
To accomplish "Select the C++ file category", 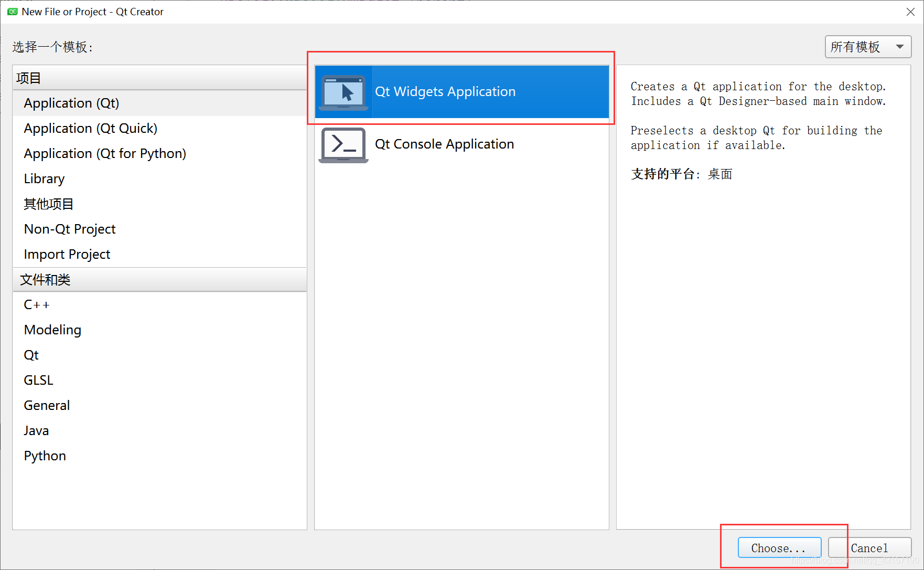I will (36, 304).
